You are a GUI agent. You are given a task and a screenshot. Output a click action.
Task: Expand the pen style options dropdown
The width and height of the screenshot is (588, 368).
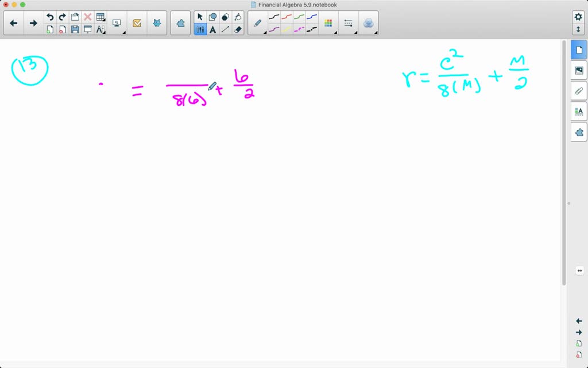pos(265,33)
